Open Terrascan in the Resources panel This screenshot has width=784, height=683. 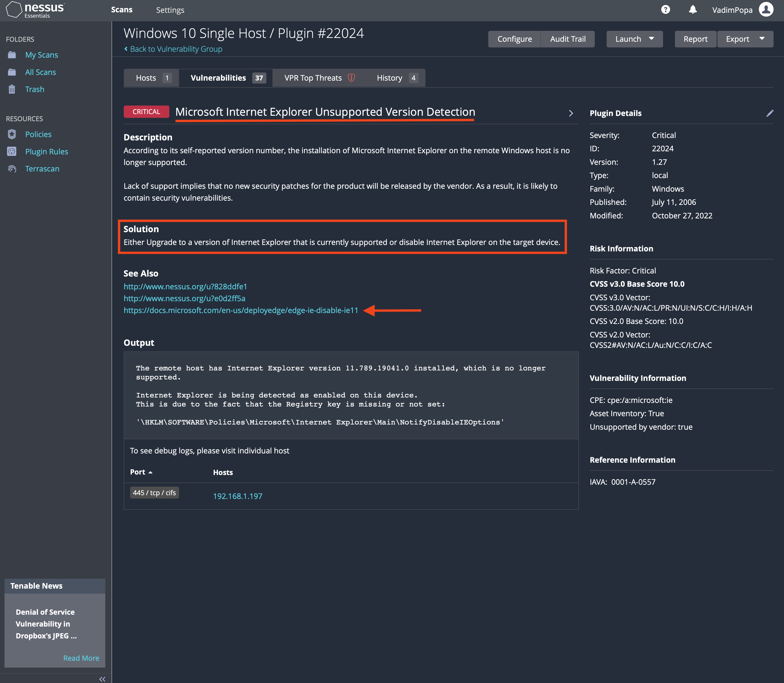[42, 168]
